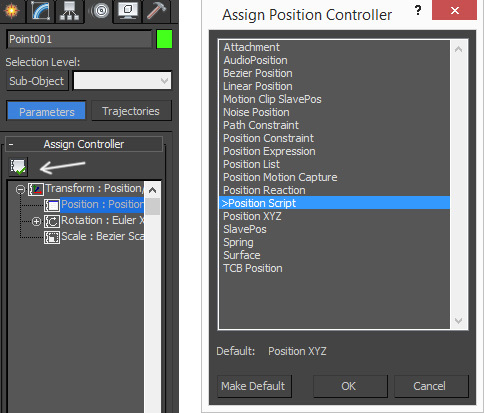Choose Noise Position from the list

[256, 112]
